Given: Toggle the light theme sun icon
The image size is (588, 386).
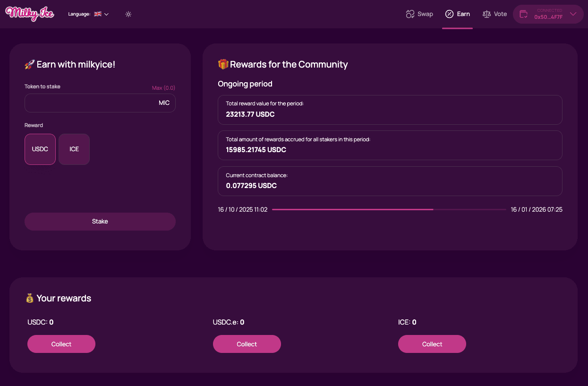Looking at the screenshot, I should point(128,14).
